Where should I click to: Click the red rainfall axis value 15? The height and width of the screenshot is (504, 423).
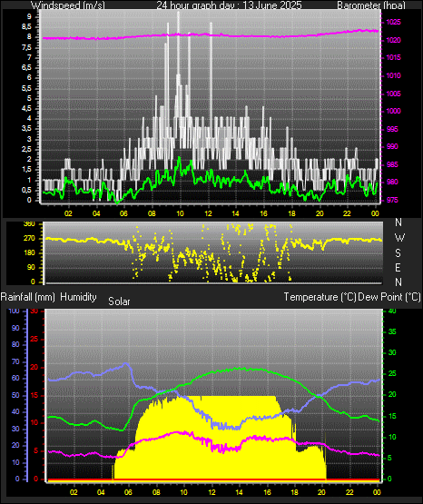pyautogui.click(x=34, y=395)
